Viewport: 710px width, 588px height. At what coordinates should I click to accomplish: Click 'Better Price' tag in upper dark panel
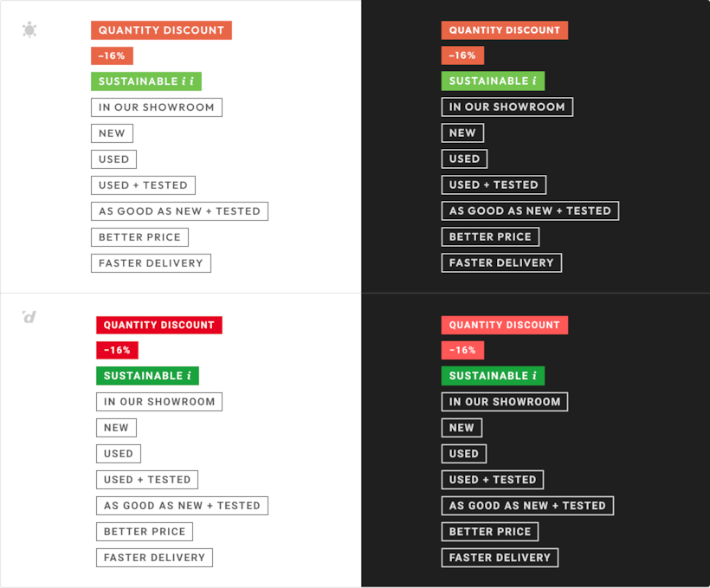[x=490, y=236]
